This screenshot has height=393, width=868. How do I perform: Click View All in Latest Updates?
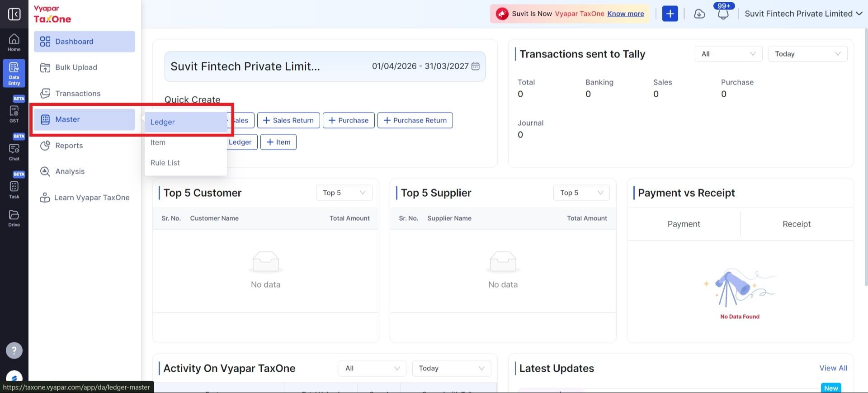click(833, 368)
